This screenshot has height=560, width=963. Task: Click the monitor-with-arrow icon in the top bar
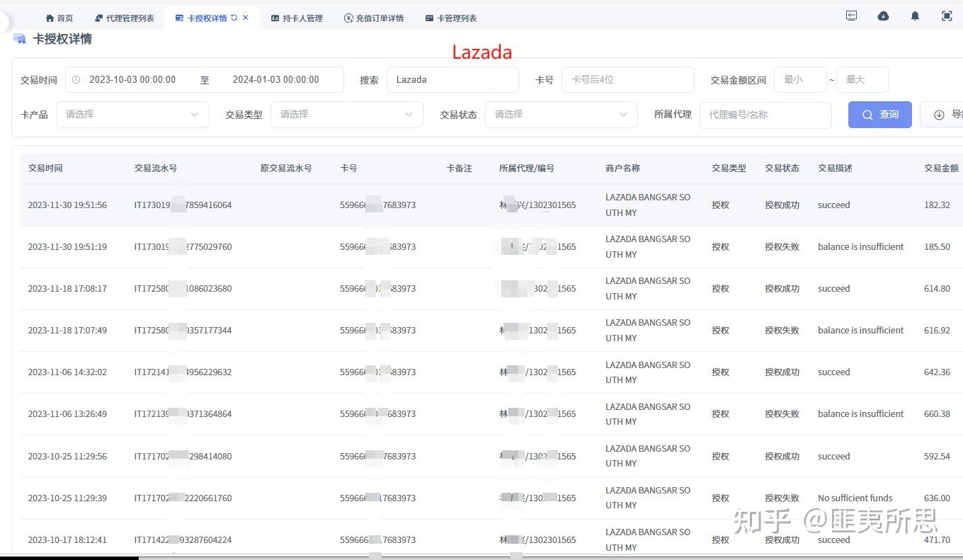pos(851,16)
